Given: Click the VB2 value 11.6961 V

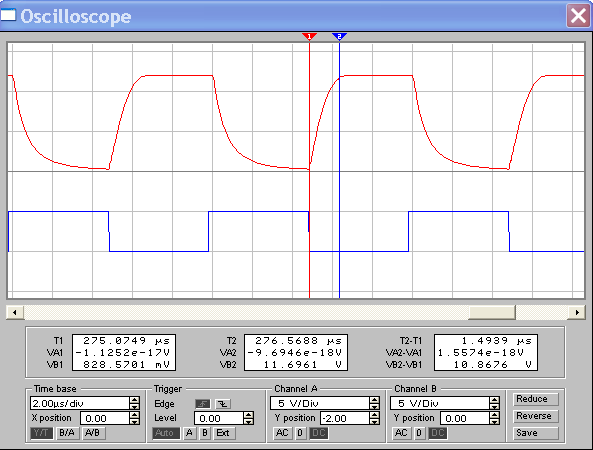Looking at the screenshot, I should [303, 365].
